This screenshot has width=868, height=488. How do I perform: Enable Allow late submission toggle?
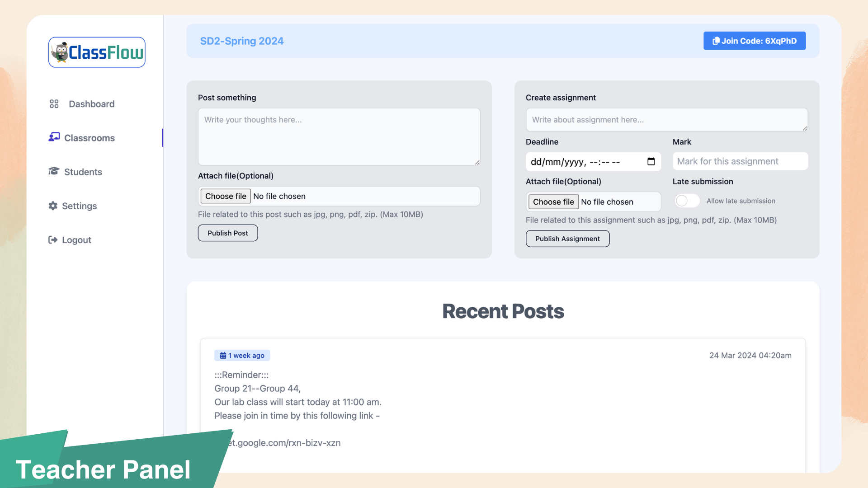coord(687,201)
